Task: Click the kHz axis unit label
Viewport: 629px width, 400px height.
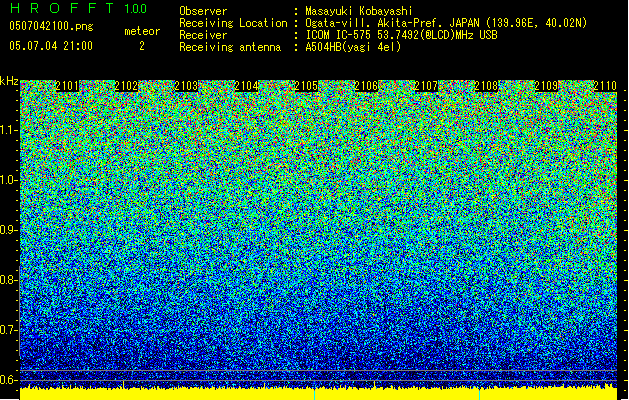Action: click(x=9, y=81)
